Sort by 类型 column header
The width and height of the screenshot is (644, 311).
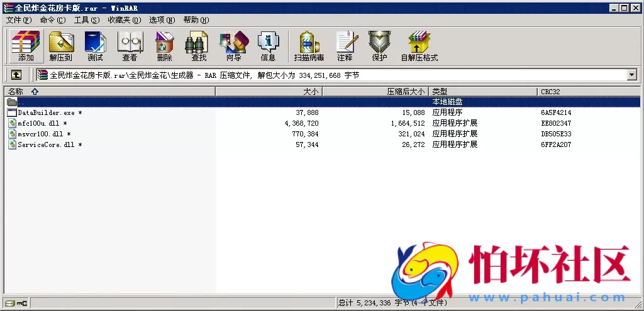pyautogui.click(x=482, y=92)
